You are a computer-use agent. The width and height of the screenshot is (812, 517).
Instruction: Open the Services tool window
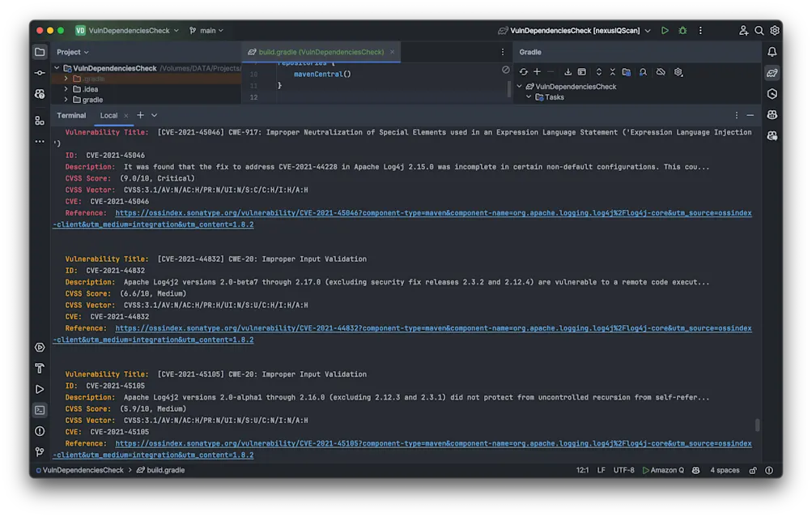coord(40,348)
